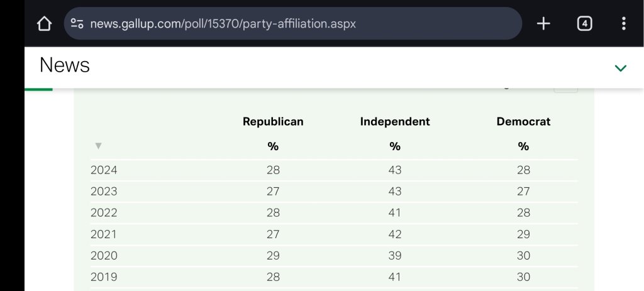The width and height of the screenshot is (644, 291).
Task: Click the 2021 Democrat value 29
Action: click(x=523, y=234)
